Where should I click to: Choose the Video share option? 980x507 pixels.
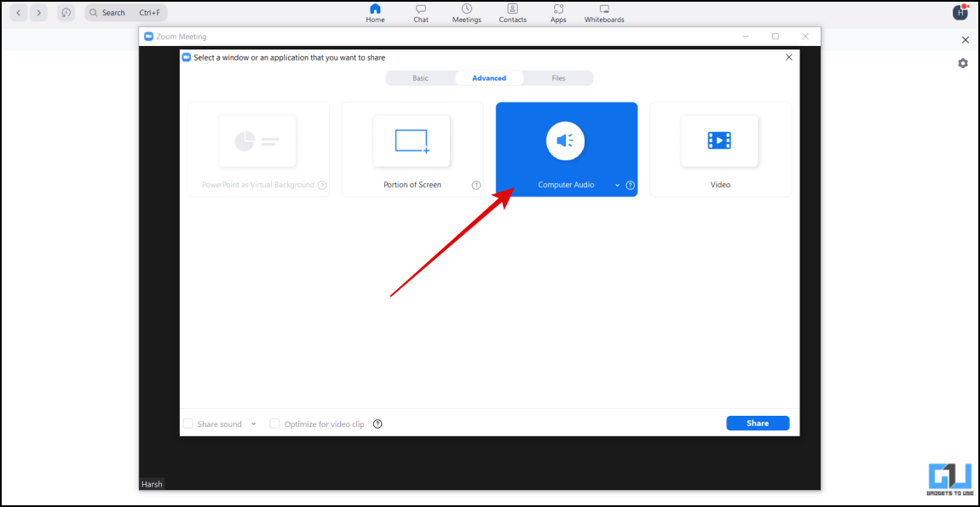pos(721,149)
